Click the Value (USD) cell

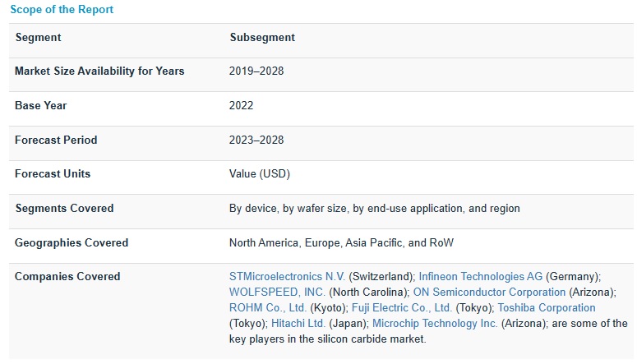tap(260, 174)
